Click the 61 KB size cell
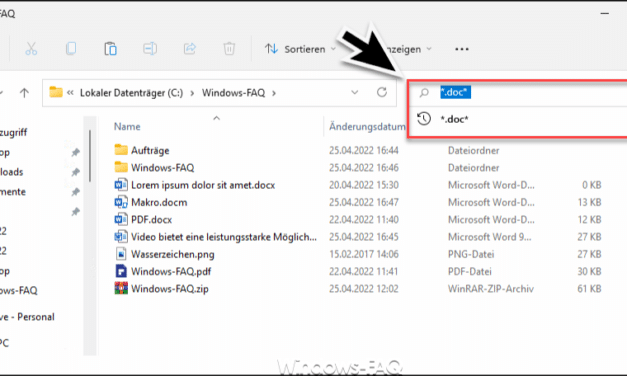 (589, 289)
